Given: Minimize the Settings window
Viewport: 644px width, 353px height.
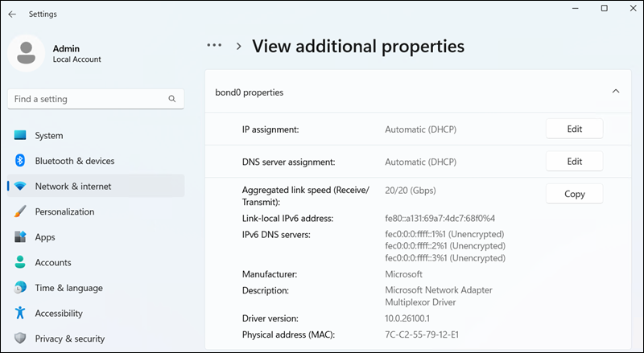Looking at the screenshot, I should tap(576, 8).
